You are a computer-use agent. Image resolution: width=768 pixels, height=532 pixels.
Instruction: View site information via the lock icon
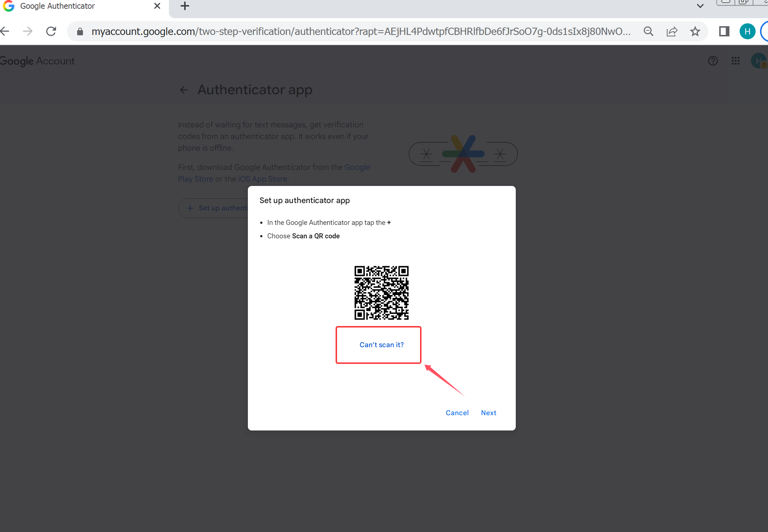(80, 32)
